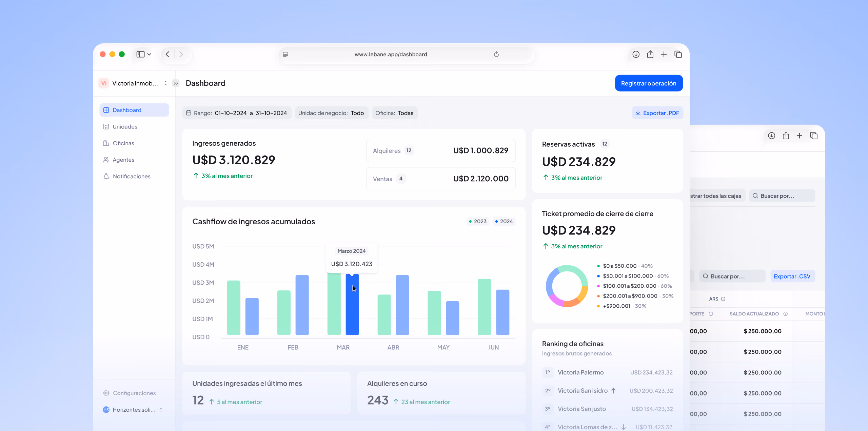This screenshot has width=868, height=431.
Task: Open Unidad de negocio filter dropdown
Action: (x=331, y=113)
